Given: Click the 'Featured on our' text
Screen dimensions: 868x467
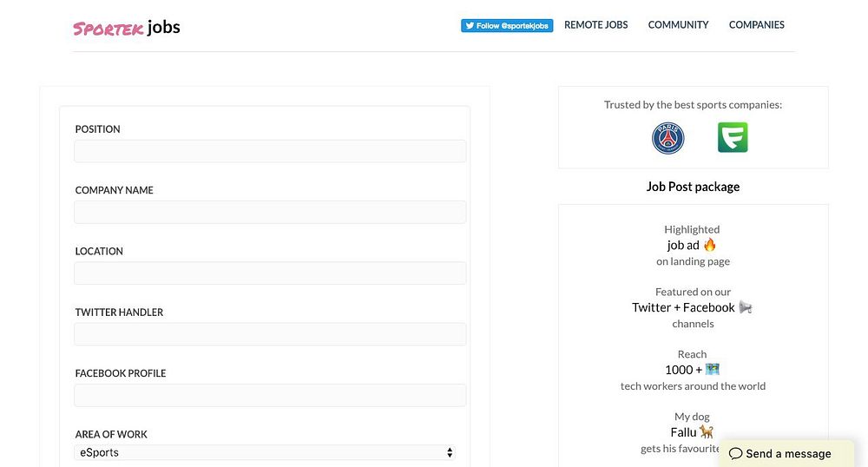Looking at the screenshot, I should tap(693, 292).
